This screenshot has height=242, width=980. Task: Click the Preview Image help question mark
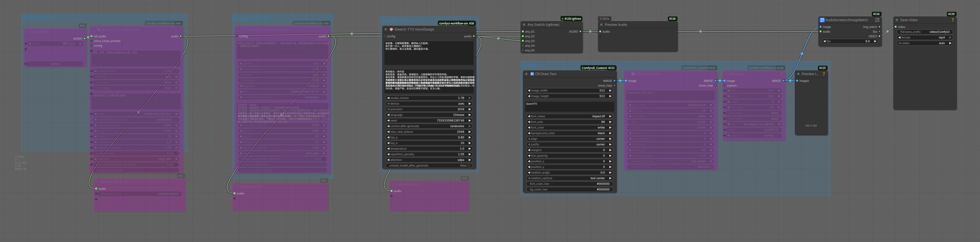[x=824, y=74]
